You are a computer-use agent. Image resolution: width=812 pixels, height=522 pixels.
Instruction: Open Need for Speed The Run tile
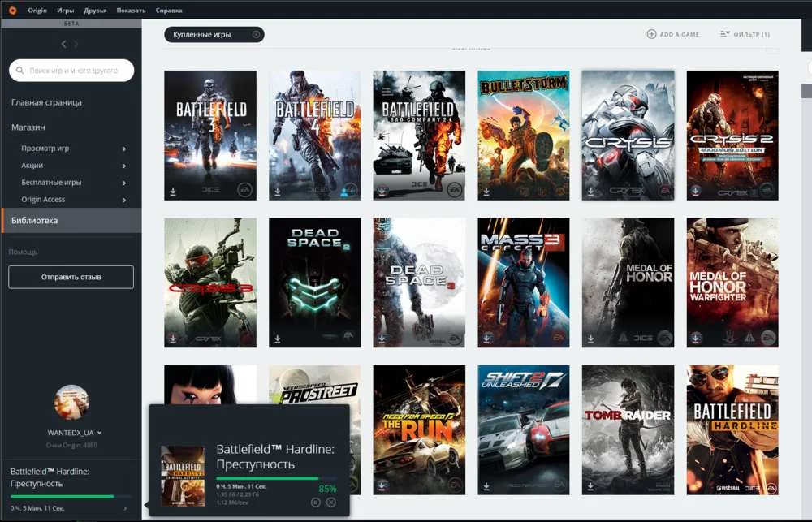419,429
